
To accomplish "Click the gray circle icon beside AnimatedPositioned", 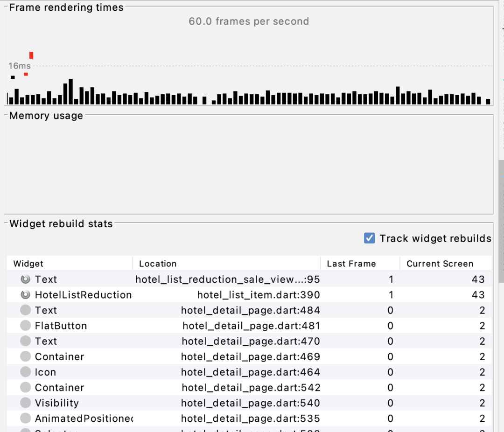I will click(26, 418).
